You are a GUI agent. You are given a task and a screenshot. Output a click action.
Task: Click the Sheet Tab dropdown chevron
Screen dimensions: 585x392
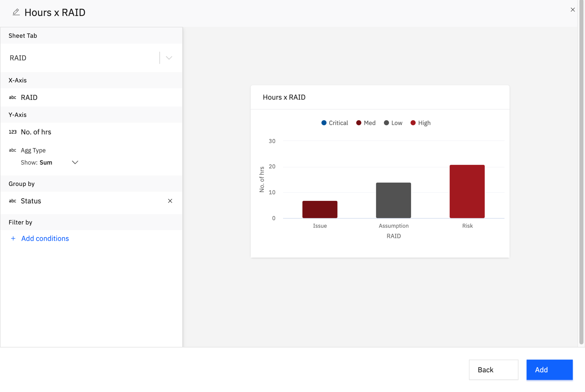tap(169, 58)
